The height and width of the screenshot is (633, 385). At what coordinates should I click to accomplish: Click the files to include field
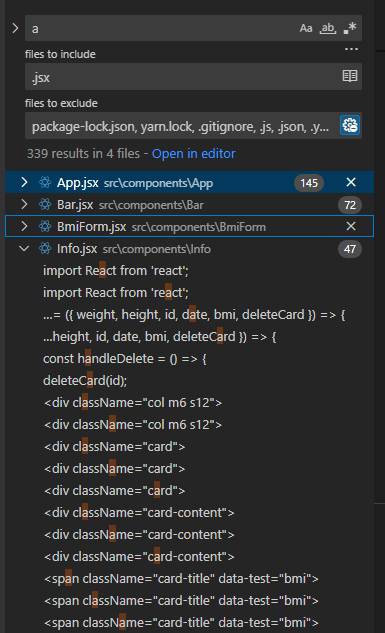(182, 76)
